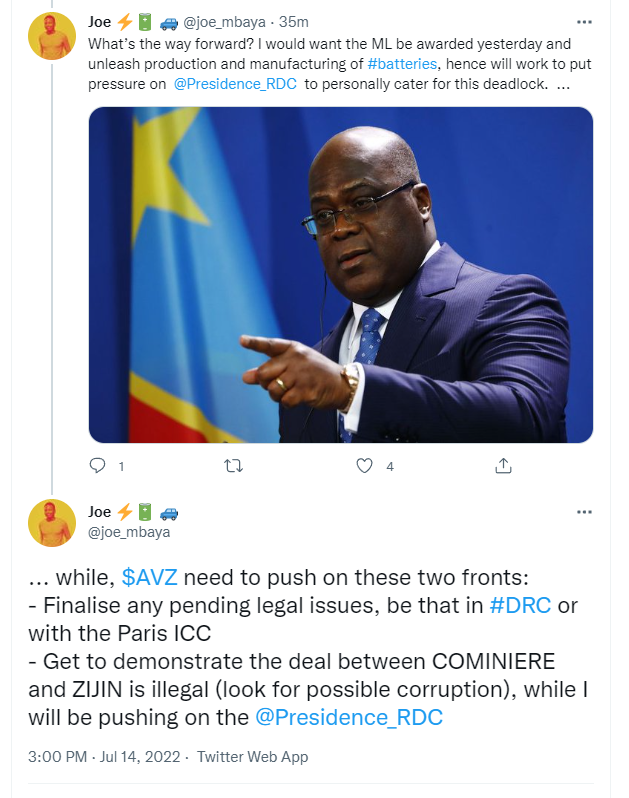The image size is (629, 798).
Task: Click the Joe display name in second tweet
Action: [x=100, y=512]
